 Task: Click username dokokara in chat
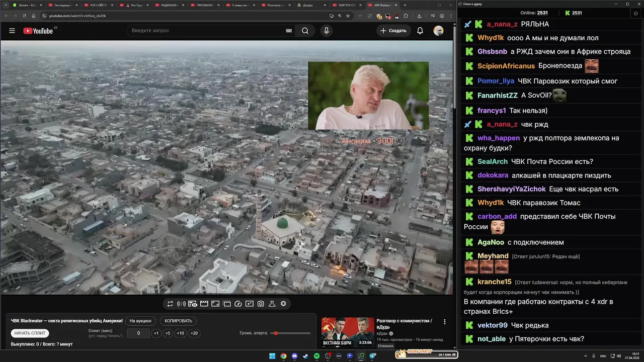493,175
